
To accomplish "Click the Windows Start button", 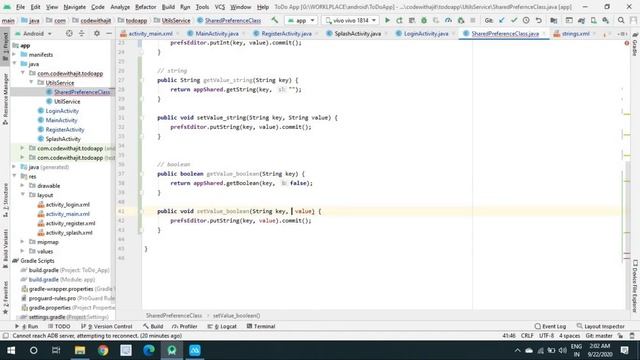I will [11, 350].
